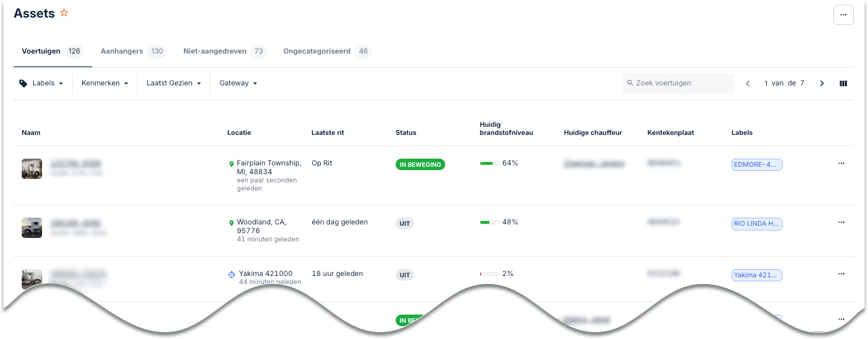Click the RIO LINDA label tag

coord(757,224)
